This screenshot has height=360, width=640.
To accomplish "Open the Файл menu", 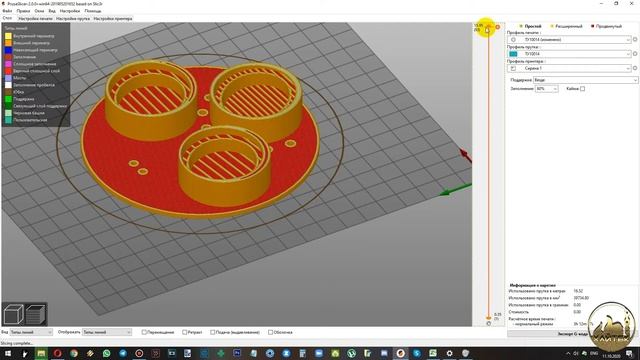I will 7,11.
